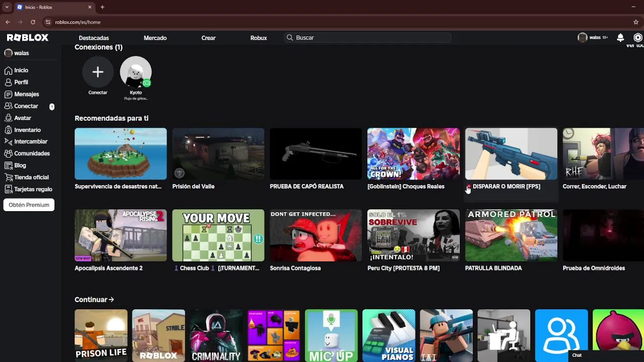Click the Conectar sidebar icon

(x=8, y=106)
